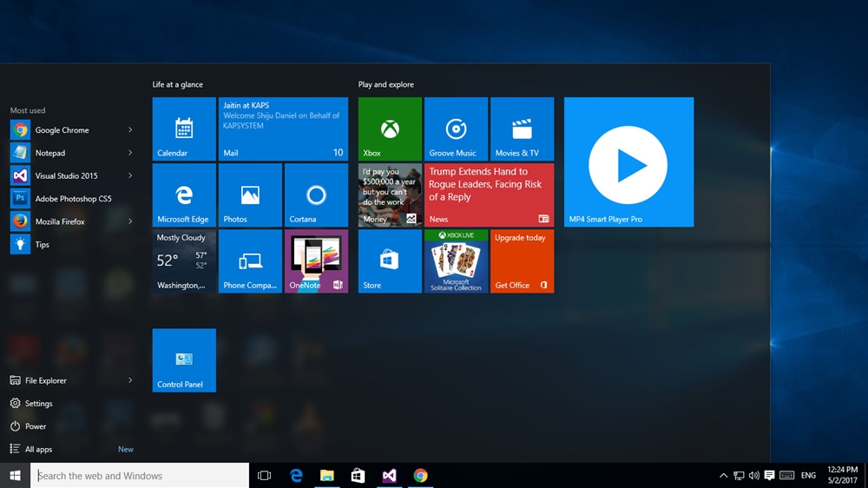Open the Mail tile with 10 messages
This screenshot has width=868, height=488.
pyautogui.click(x=283, y=129)
